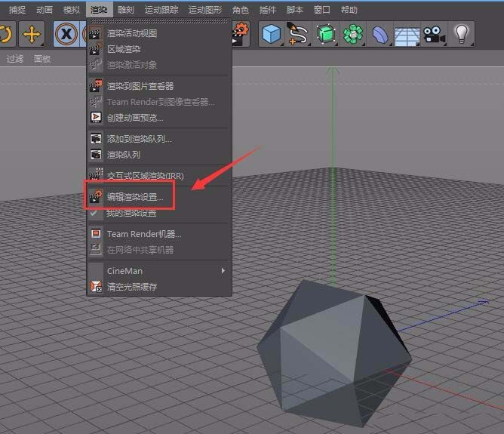The width and height of the screenshot is (504, 434).
Task: Select the Rotate tool icon
Action: click(x=7, y=34)
